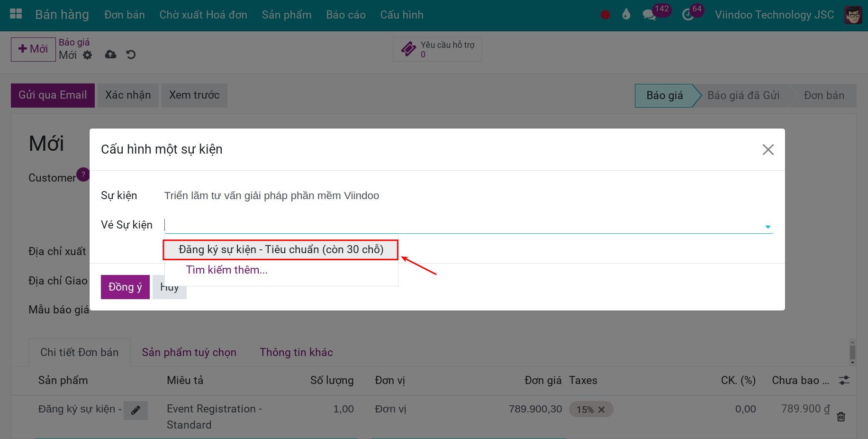Click the quantity cell 1,00
This screenshot has width=868, height=439.
tap(344, 409)
